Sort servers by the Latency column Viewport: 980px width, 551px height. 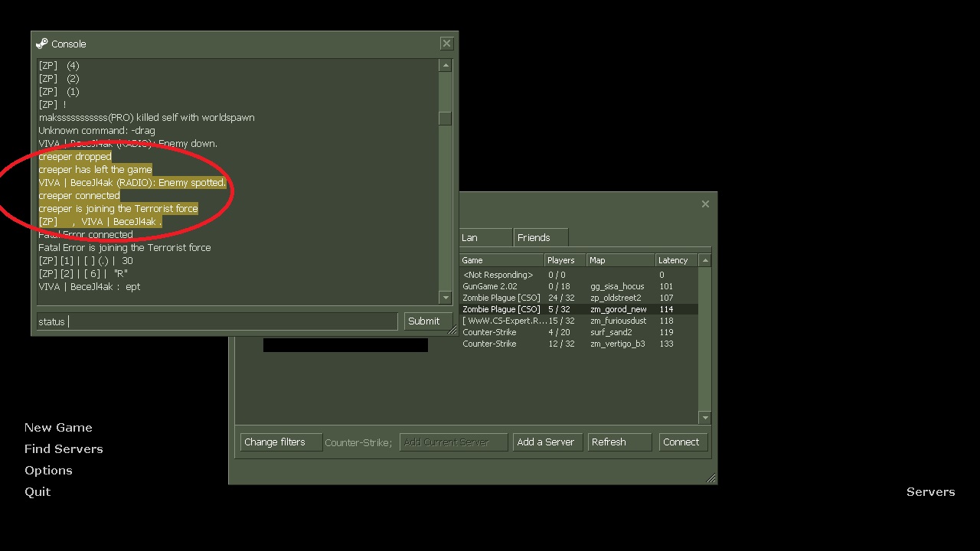click(x=676, y=260)
